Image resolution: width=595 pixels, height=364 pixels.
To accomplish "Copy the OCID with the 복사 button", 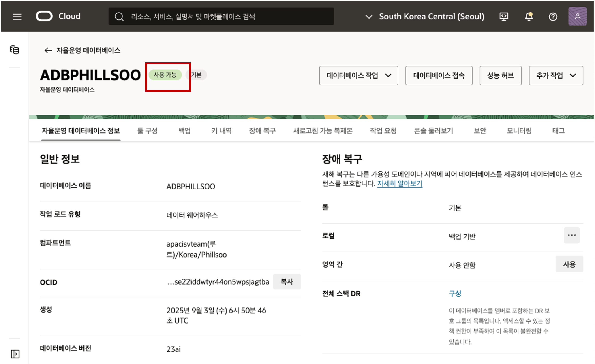I will (x=287, y=281).
